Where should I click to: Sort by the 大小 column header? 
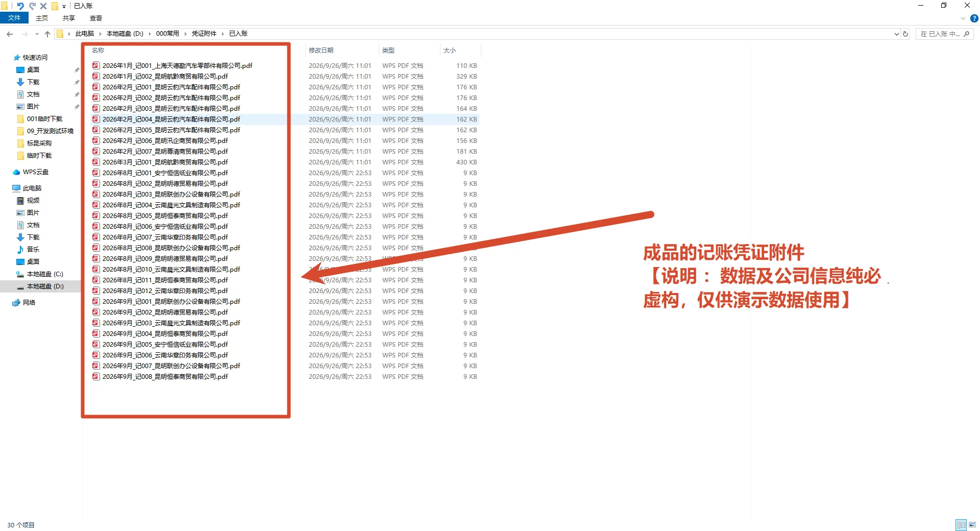point(450,51)
